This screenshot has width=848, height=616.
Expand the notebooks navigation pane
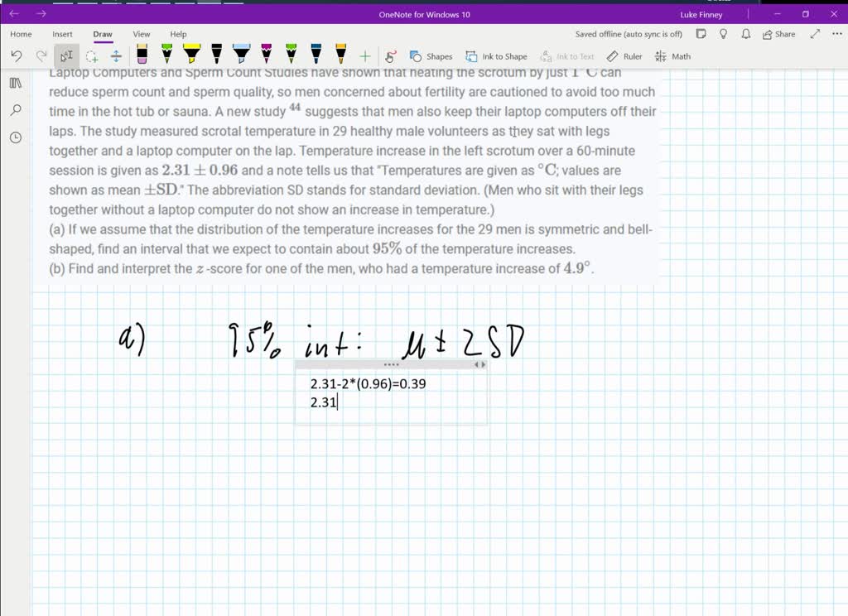pyautogui.click(x=15, y=83)
